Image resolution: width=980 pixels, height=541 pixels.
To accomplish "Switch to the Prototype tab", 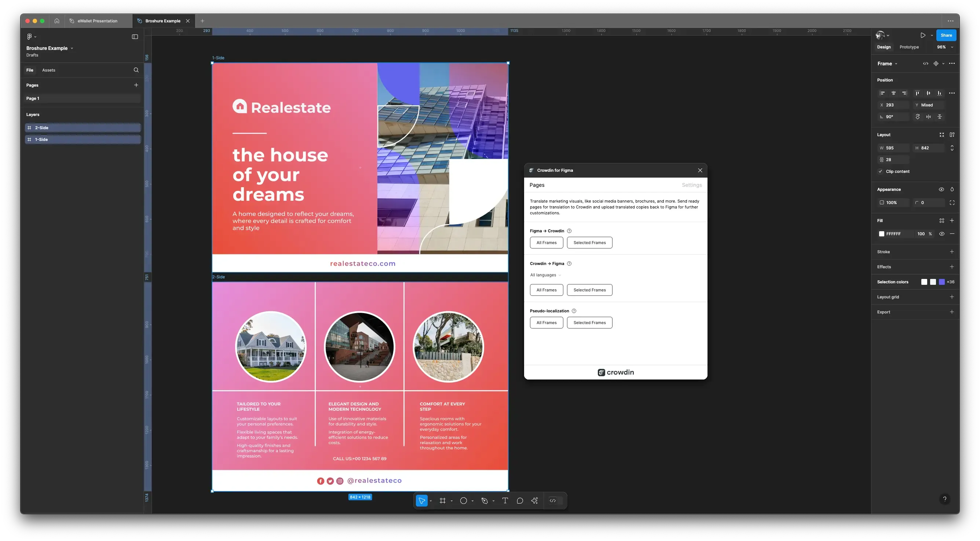I will point(909,47).
